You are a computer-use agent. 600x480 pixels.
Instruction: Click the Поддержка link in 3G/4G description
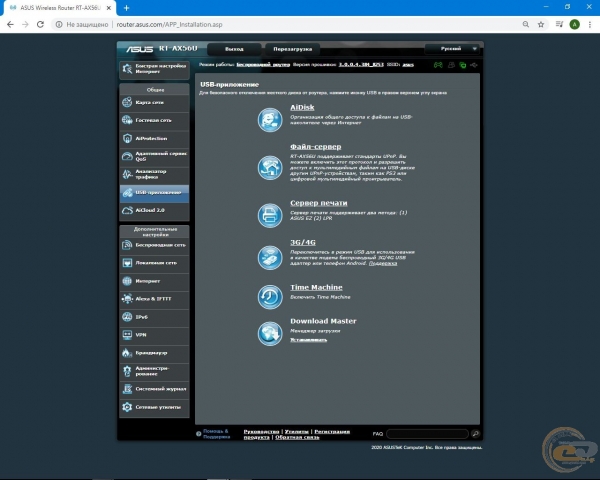[x=383, y=263]
